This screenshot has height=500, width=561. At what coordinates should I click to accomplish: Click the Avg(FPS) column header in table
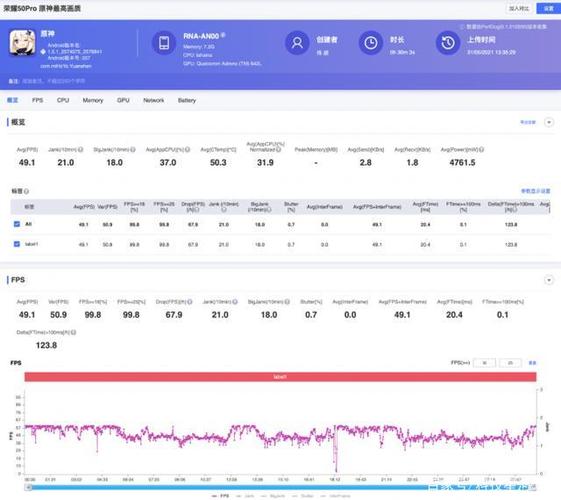pos(84,207)
